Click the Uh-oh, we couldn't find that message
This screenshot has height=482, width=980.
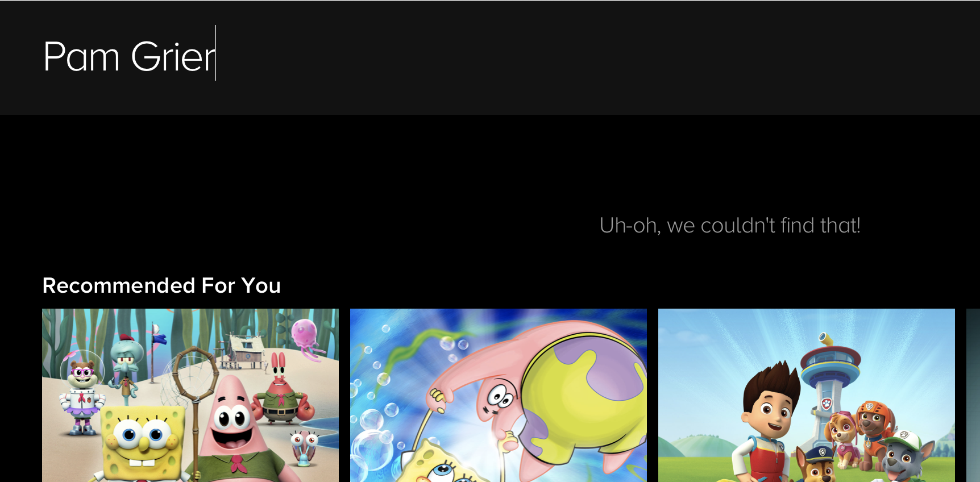[730, 226]
